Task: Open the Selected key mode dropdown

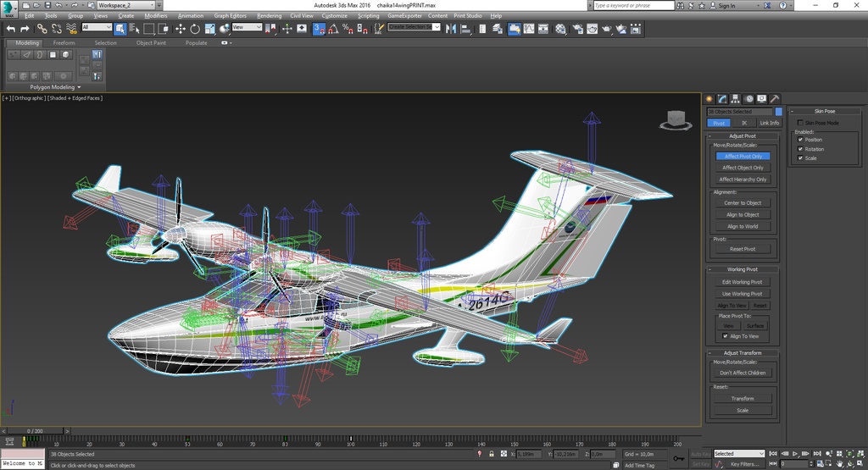Action: [x=739, y=453]
